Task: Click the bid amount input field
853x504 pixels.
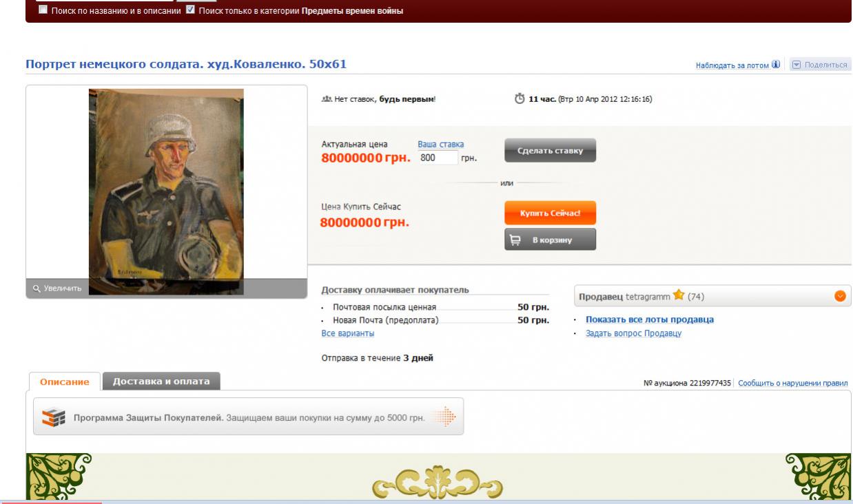Action: pos(438,158)
